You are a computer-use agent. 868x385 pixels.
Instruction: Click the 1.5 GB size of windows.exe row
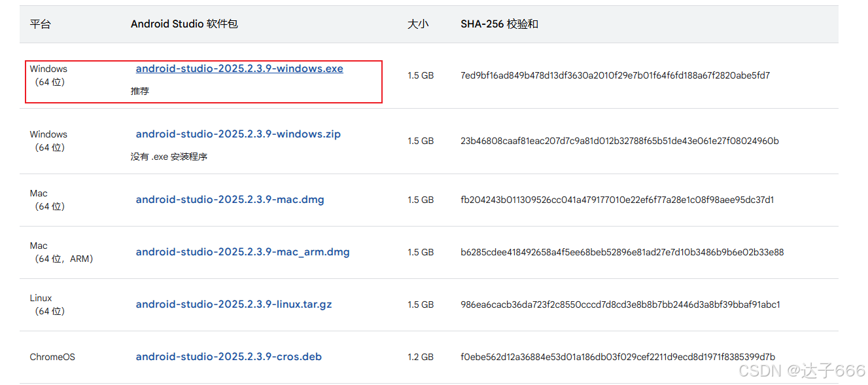421,75
